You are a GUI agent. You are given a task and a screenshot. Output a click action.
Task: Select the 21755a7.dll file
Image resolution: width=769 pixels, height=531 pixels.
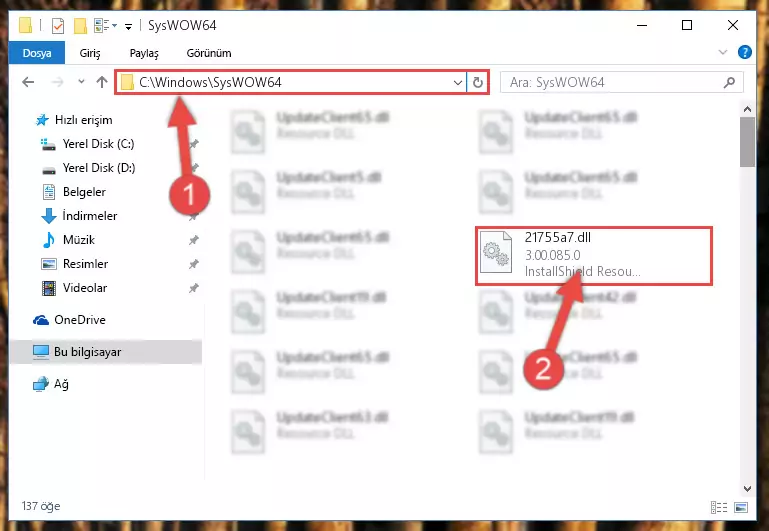tap(593, 255)
